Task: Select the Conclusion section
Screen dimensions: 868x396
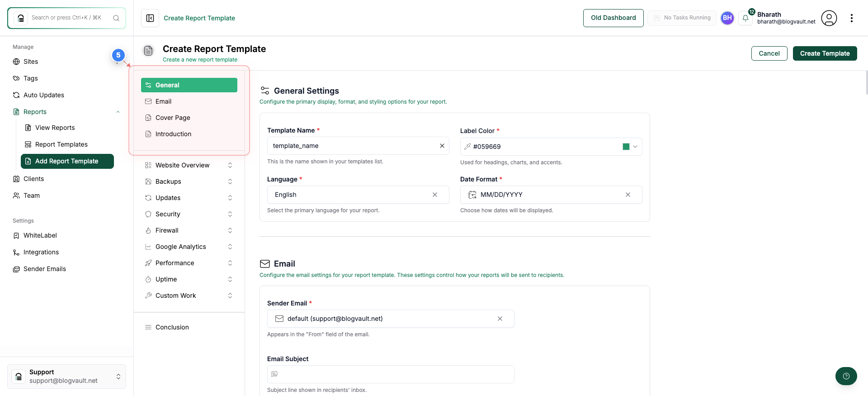Action: tap(189, 327)
